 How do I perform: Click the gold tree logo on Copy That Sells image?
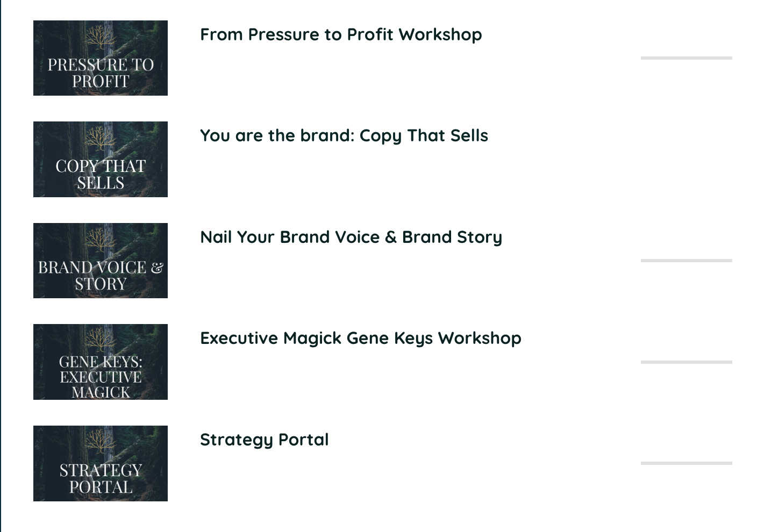pos(101,139)
